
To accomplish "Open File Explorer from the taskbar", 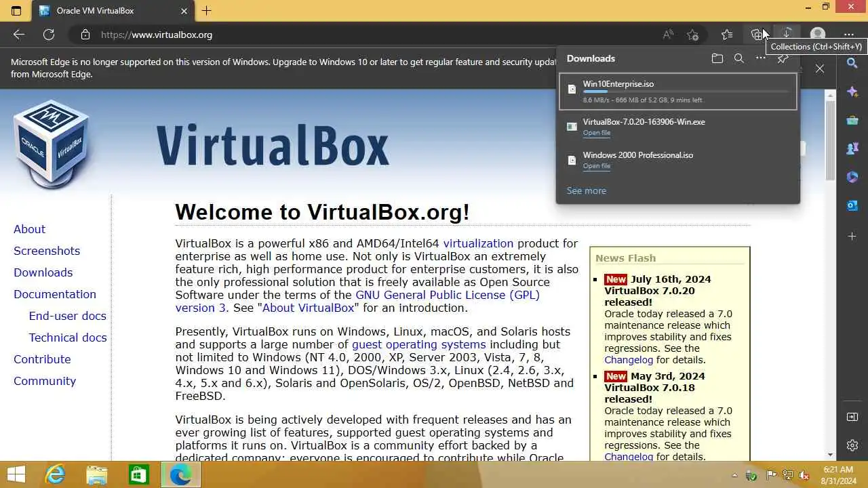I will coord(96,474).
